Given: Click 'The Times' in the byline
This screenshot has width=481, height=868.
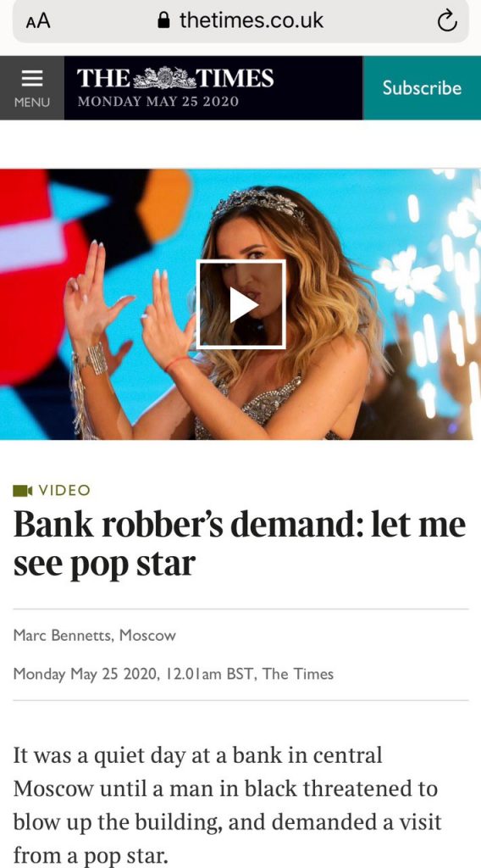Looking at the screenshot, I should pyautogui.click(x=298, y=674).
